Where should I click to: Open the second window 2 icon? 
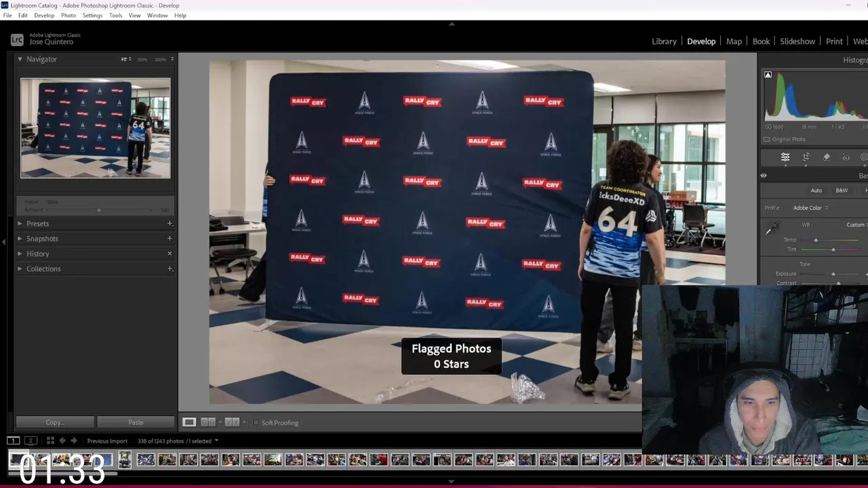pos(30,441)
